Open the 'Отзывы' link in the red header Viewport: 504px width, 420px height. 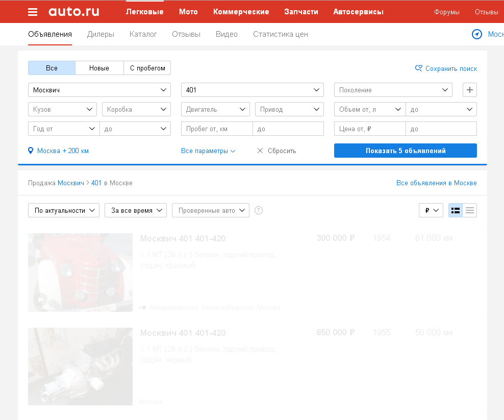[486, 12]
